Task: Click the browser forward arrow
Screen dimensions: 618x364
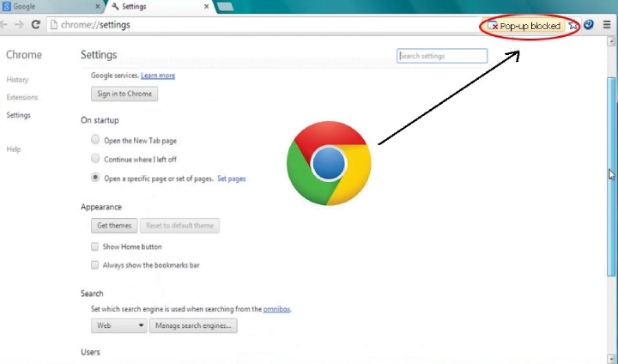Action: click(x=19, y=24)
